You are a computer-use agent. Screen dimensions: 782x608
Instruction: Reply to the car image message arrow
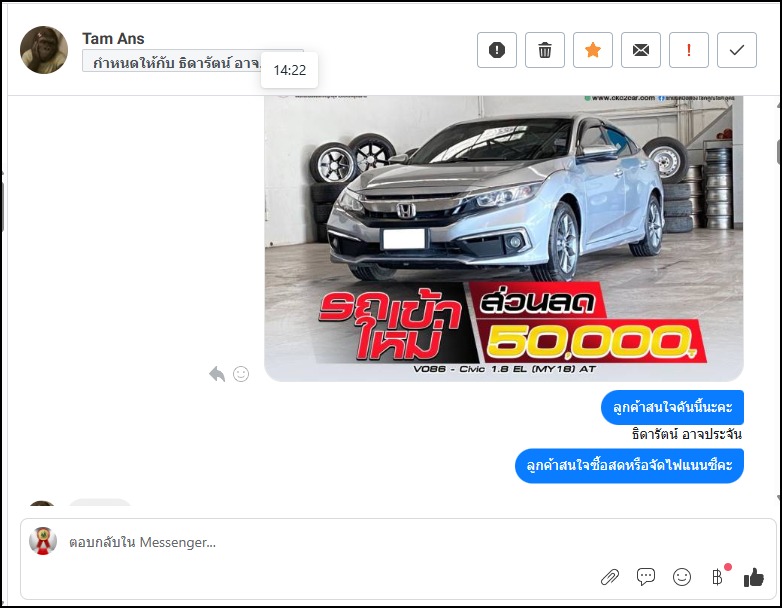coord(217,374)
